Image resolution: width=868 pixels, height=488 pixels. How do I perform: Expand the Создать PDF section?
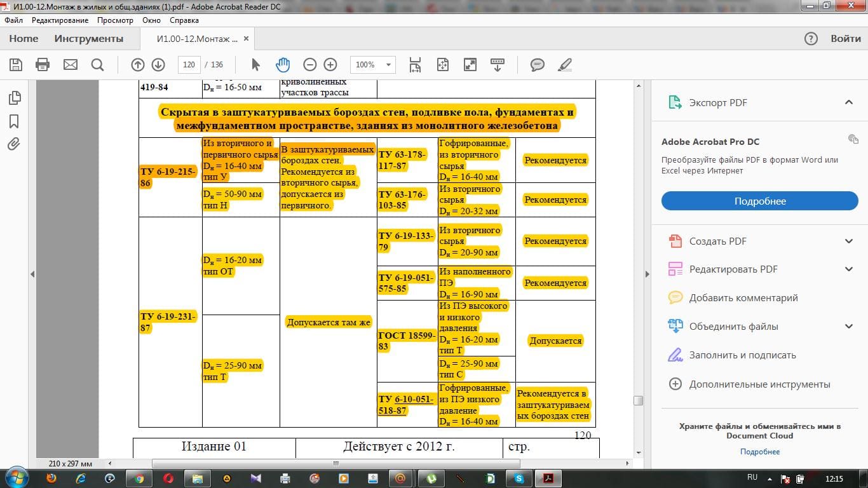pyautogui.click(x=848, y=241)
